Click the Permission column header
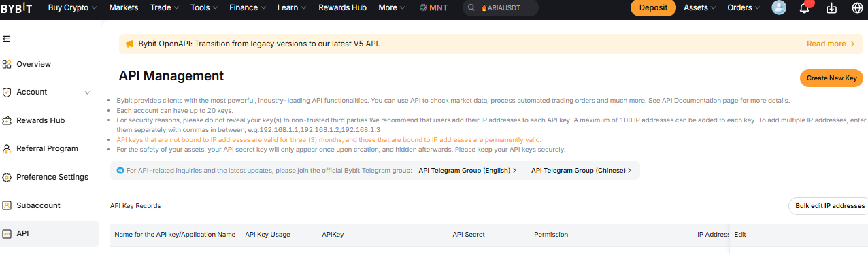The width and height of the screenshot is (868, 253). [551, 235]
